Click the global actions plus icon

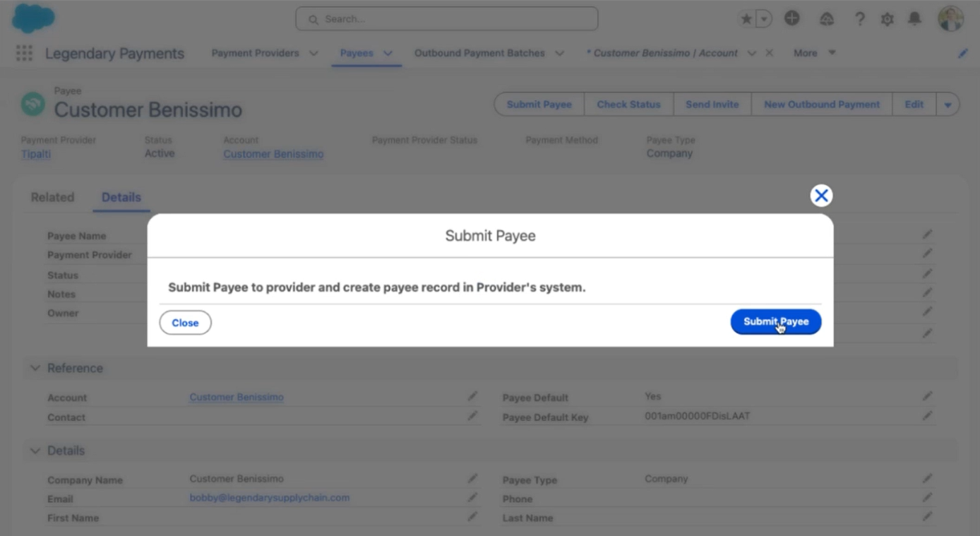(791, 19)
